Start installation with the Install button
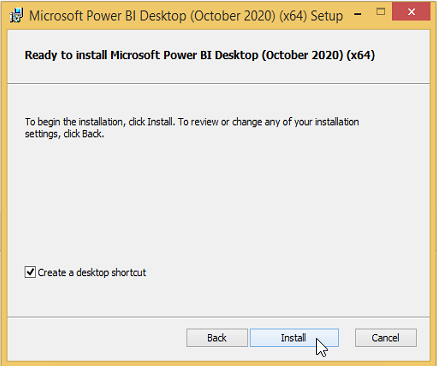The image size is (437, 366). point(294,338)
